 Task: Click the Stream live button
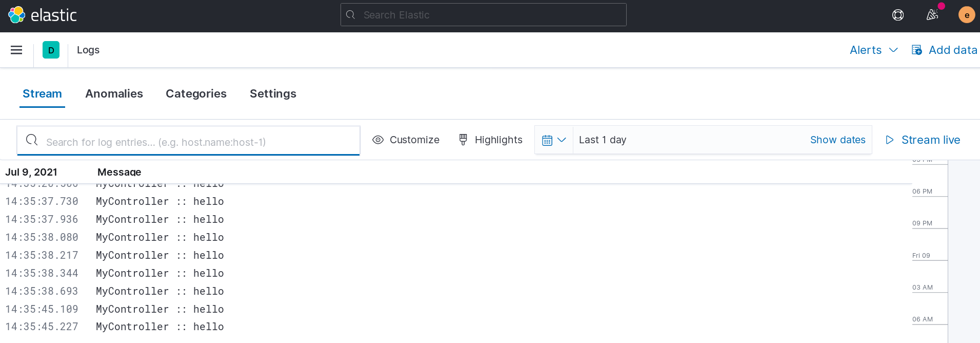click(923, 140)
